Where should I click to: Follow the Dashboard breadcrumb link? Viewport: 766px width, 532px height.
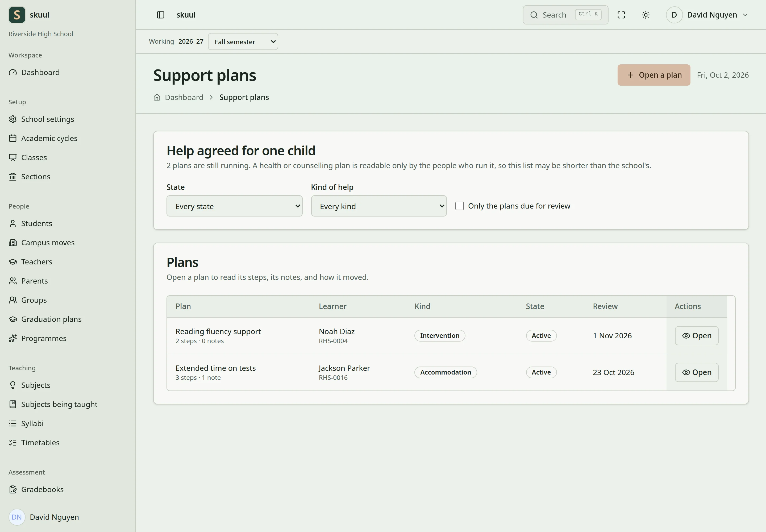coord(184,97)
